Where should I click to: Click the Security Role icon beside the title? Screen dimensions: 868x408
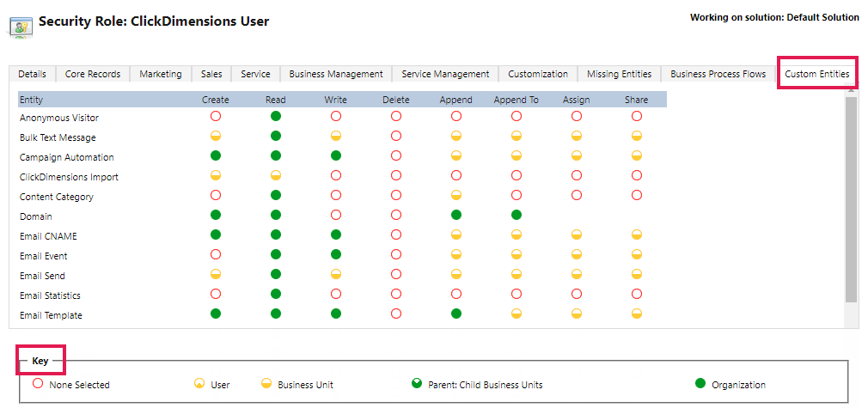(x=20, y=27)
